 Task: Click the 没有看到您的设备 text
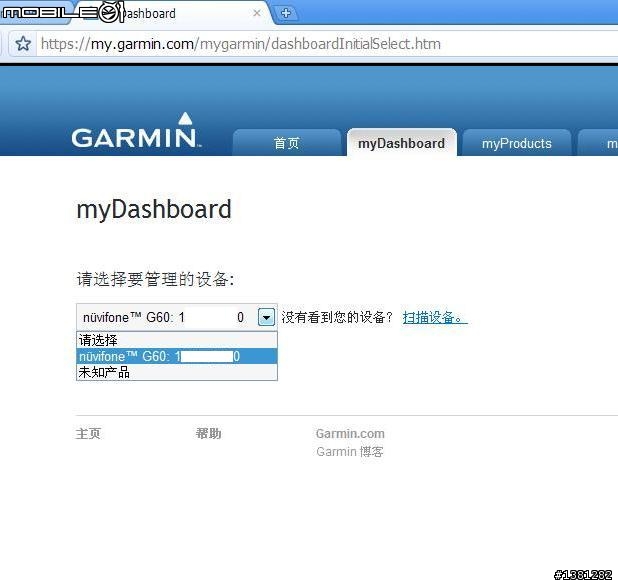pos(337,317)
